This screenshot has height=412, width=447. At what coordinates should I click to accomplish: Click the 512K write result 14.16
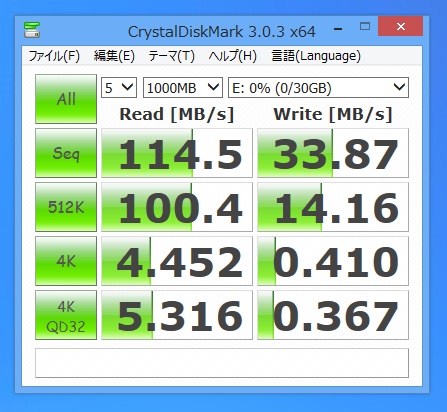333,207
